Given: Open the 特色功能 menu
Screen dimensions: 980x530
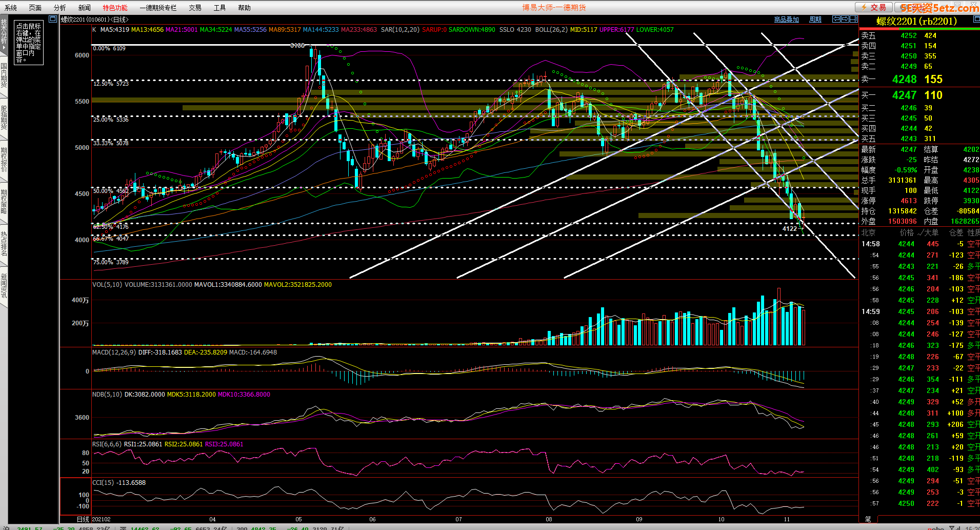Looking at the screenshot, I should click(115, 8).
